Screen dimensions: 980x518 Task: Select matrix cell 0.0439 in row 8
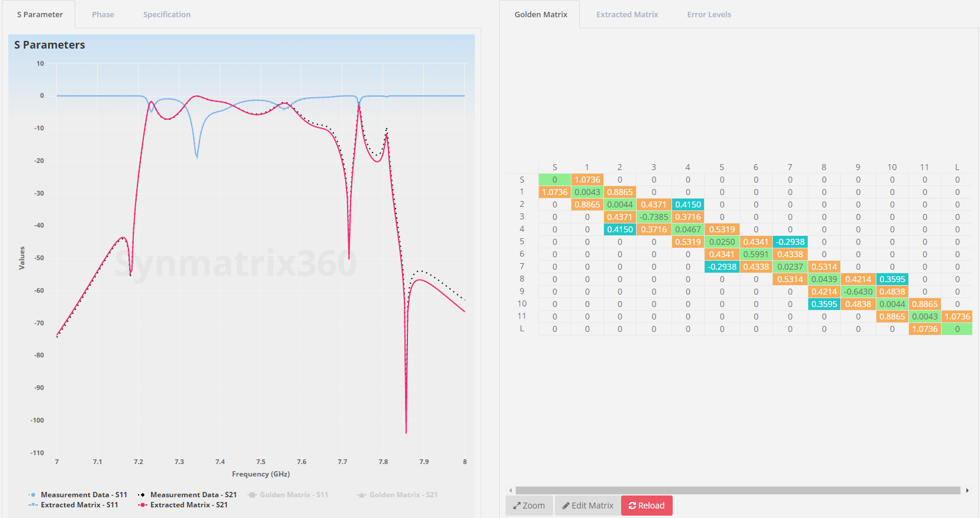point(824,279)
